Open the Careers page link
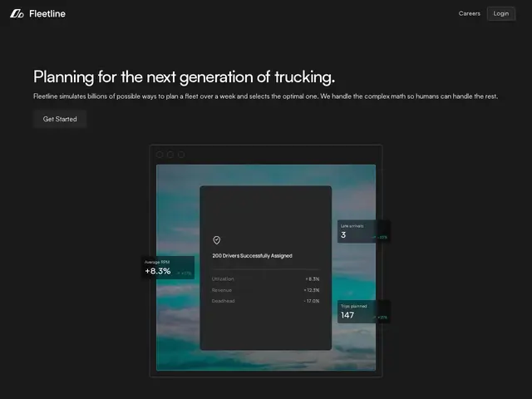Viewport: 532px width, 399px height. 469,13
